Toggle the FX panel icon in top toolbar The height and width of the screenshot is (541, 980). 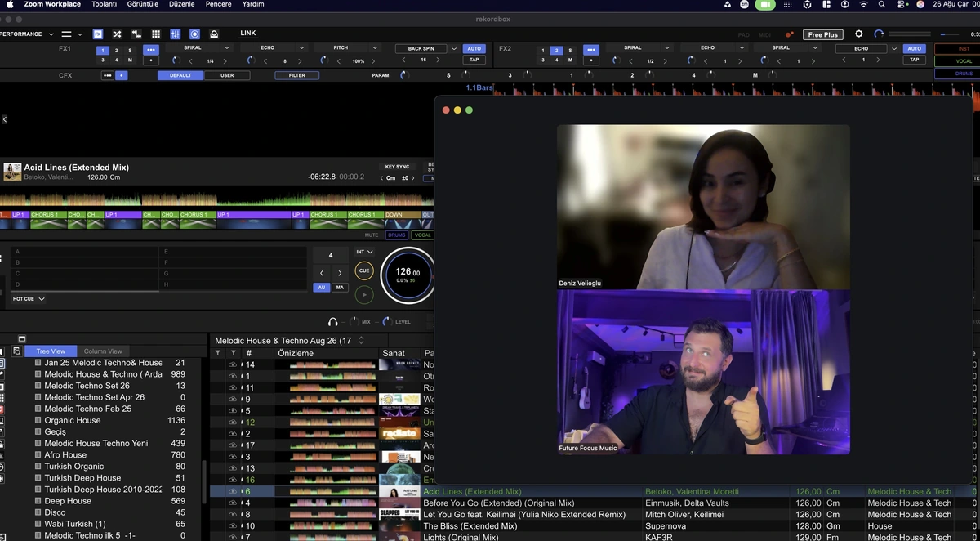[98, 34]
